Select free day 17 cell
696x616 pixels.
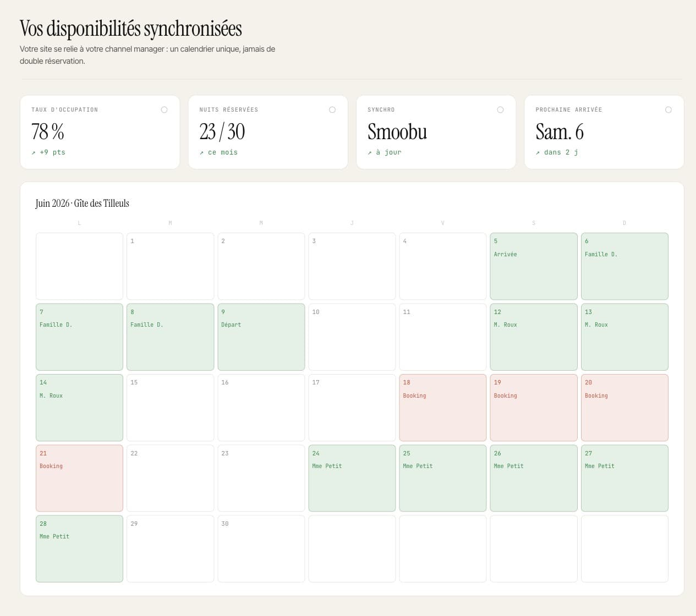(x=352, y=408)
